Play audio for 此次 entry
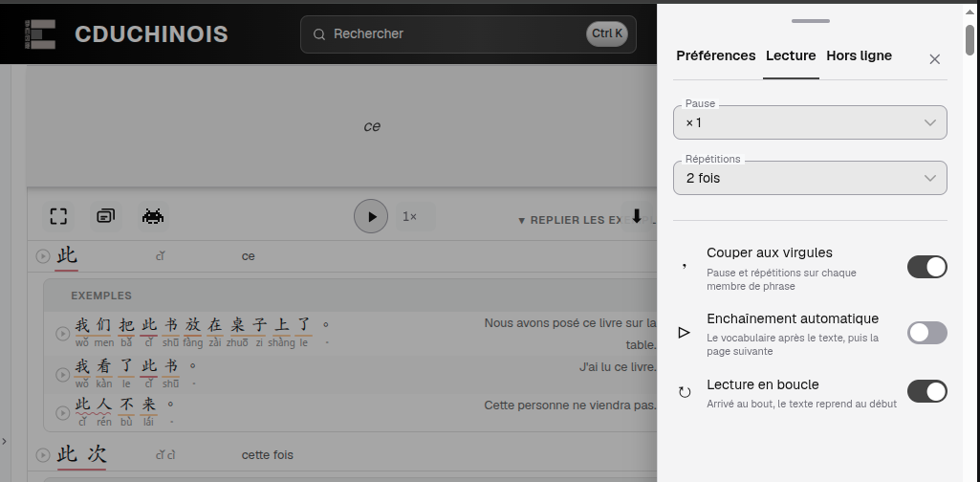Screen dimensions: 980x482 point(42,455)
